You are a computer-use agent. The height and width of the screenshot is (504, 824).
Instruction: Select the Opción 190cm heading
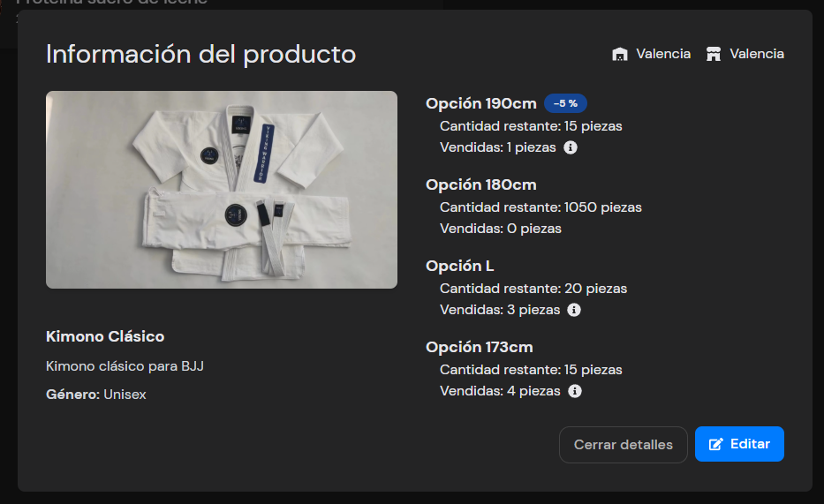point(480,103)
